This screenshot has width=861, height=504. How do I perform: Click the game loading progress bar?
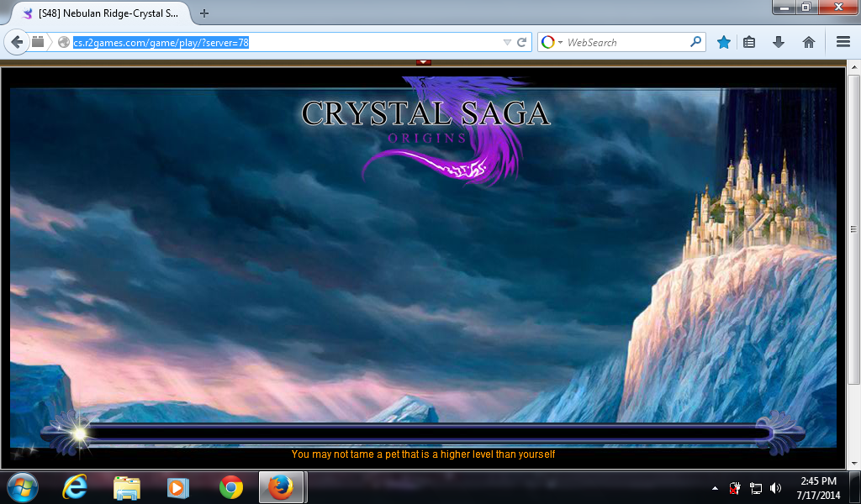coord(420,433)
